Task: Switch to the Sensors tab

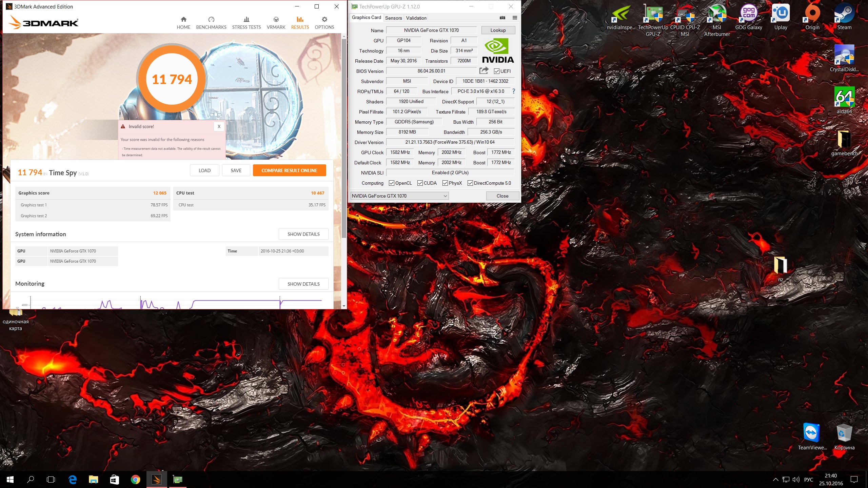Action: pyautogui.click(x=393, y=18)
